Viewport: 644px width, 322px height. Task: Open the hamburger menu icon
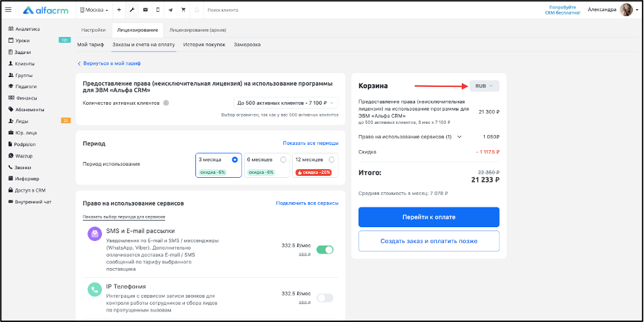click(x=8, y=10)
